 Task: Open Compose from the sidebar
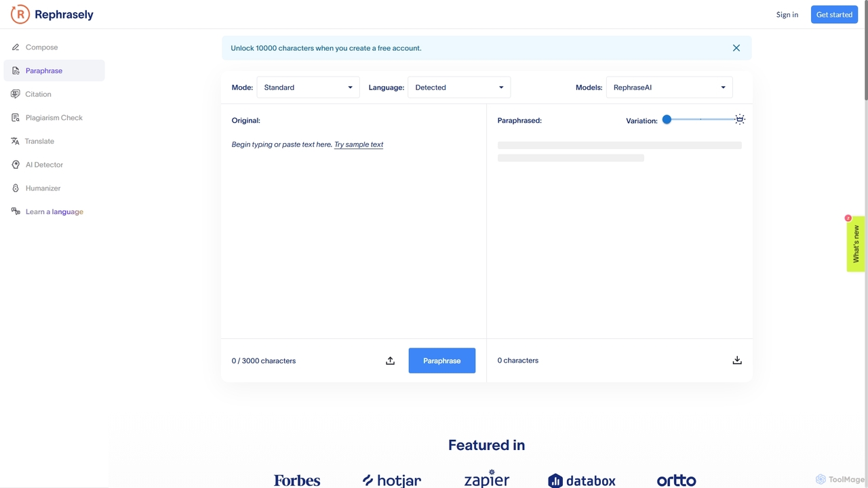pyautogui.click(x=54, y=47)
